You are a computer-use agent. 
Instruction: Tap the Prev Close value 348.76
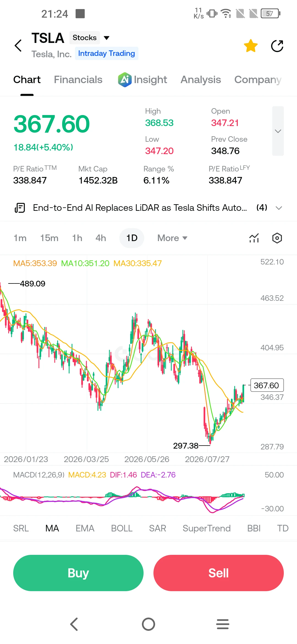click(225, 151)
